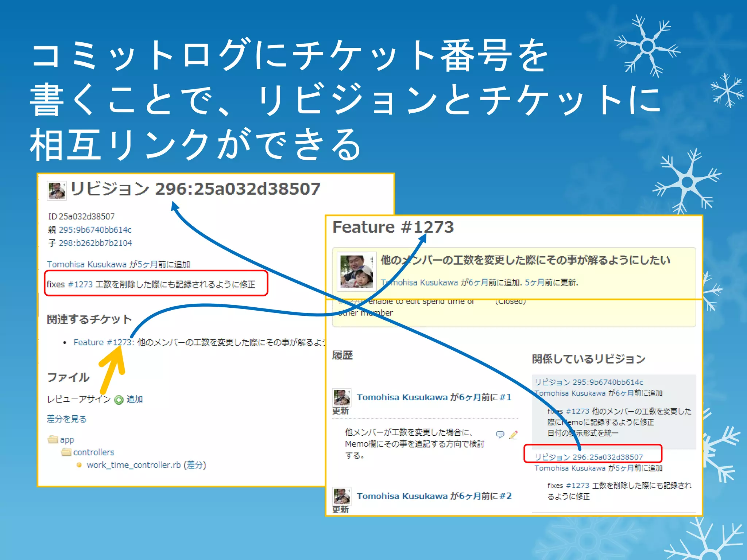Click the ID 25a032d38507 text
The height and width of the screenshot is (560, 747).
pyautogui.click(x=81, y=217)
